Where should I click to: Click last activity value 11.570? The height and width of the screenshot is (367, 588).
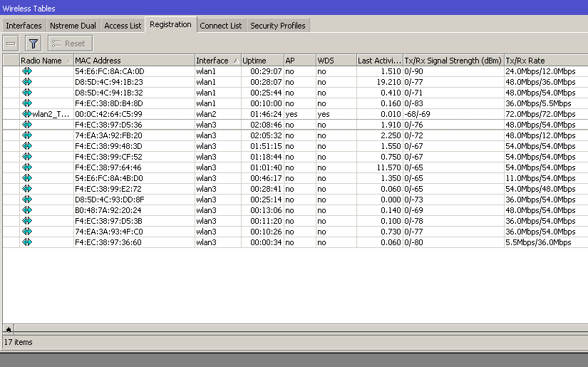click(x=389, y=167)
